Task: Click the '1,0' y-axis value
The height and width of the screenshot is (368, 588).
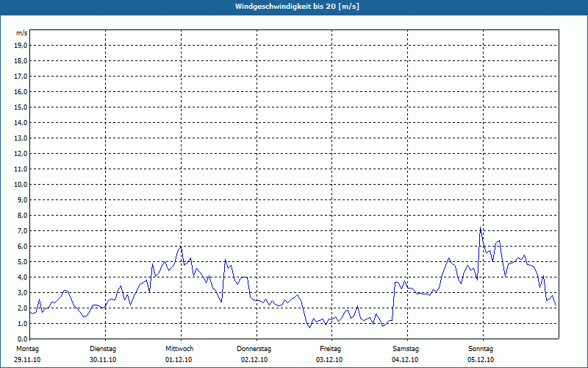Action: [x=22, y=324]
